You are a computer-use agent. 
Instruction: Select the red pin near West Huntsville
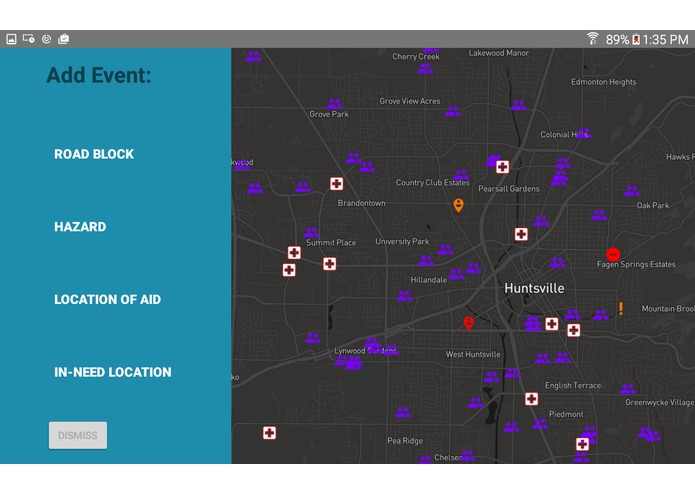tap(468, 323)
